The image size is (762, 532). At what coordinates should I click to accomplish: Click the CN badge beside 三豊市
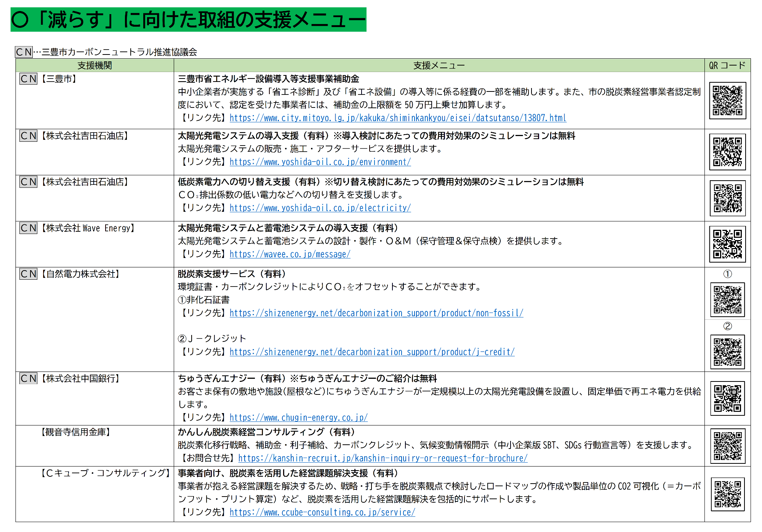pos(29,79)
